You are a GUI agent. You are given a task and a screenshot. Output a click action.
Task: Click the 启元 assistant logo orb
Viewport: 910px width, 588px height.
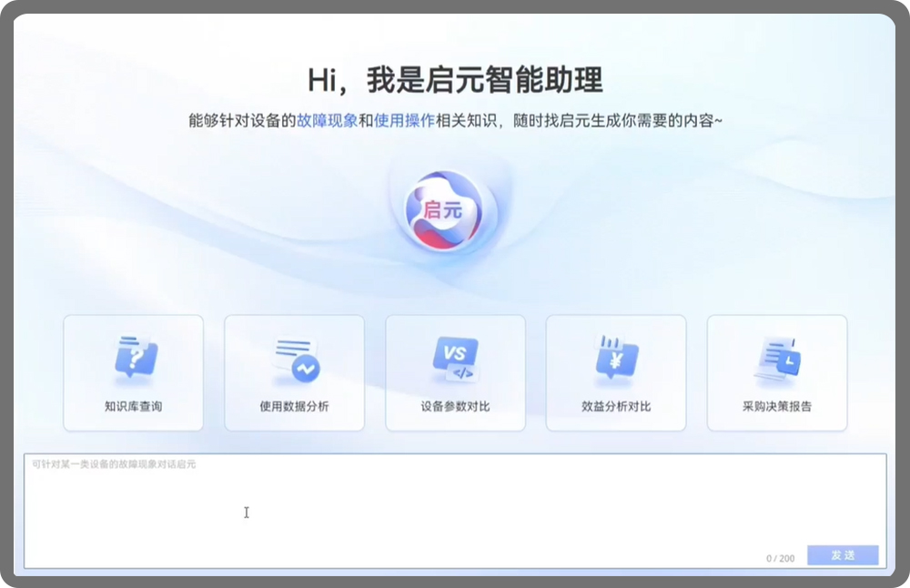[444, 210]
